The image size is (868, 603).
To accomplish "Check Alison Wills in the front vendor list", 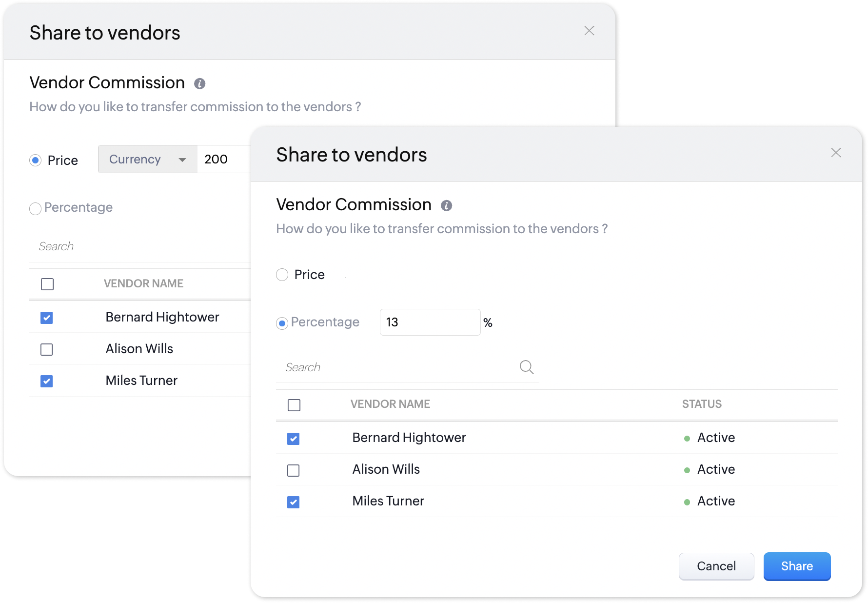I will point(293,470).
